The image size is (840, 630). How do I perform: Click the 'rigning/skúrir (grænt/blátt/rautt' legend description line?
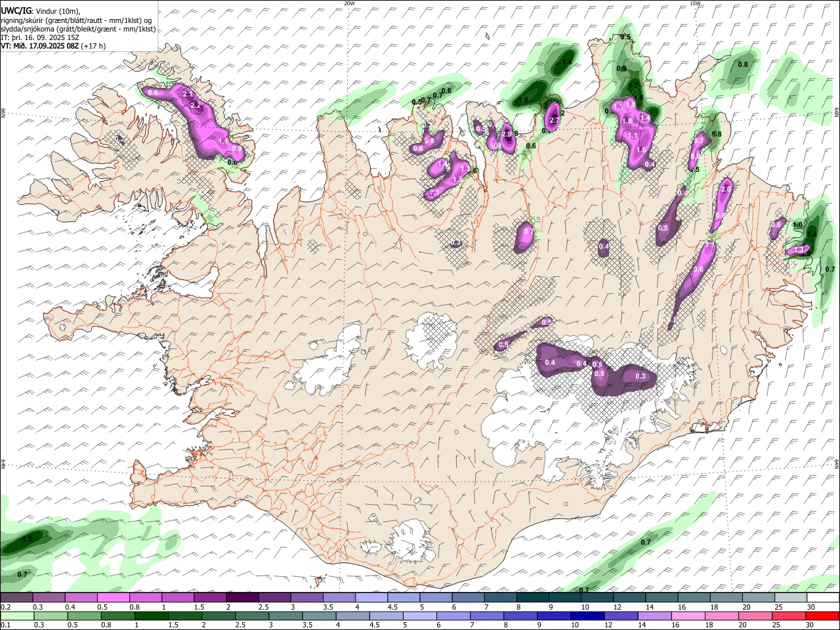click(x=76, y=20)
